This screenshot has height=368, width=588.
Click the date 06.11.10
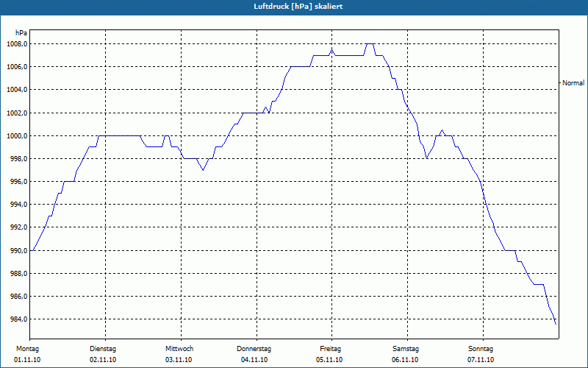tap(405, 360)
